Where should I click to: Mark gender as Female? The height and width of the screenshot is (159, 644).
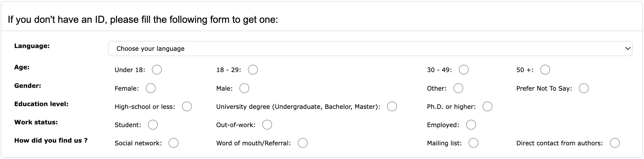click(x=151, y=88)
